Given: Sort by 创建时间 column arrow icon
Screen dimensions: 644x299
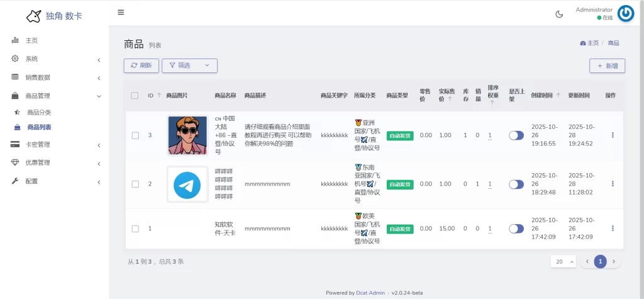Looking at the screenshot, I should pyautogui.click(x=558, y=96).
